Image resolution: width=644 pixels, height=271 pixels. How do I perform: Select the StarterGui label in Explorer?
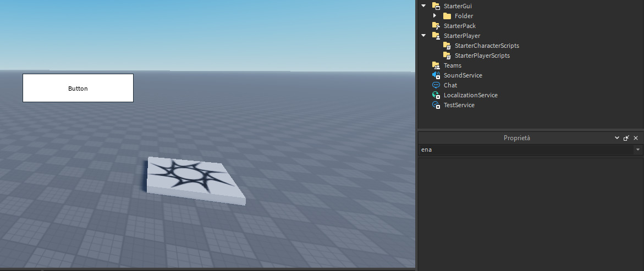click(x=458, y=6)
